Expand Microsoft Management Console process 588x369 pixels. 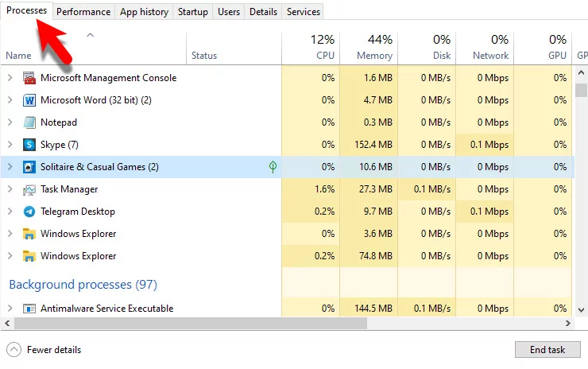(10, 78)
